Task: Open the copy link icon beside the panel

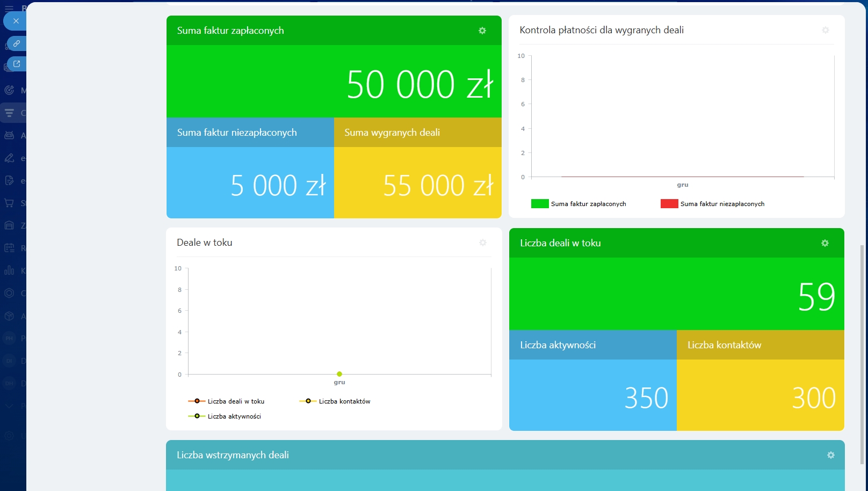Action: (x=17, y=43)
